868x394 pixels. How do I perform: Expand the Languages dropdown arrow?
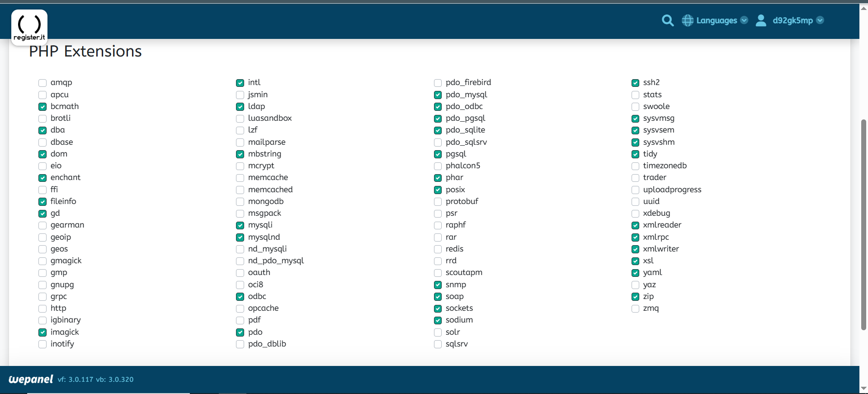point(744,20)
